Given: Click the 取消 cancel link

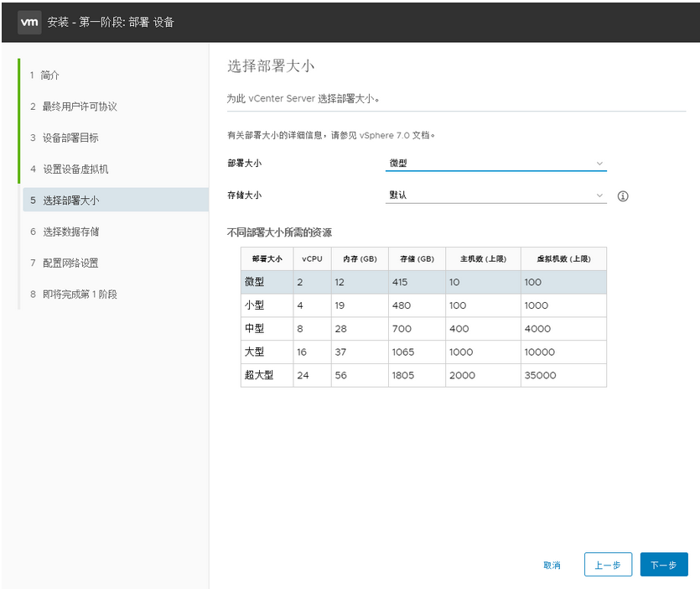Looking at the screenshot, I should (552, 565).
